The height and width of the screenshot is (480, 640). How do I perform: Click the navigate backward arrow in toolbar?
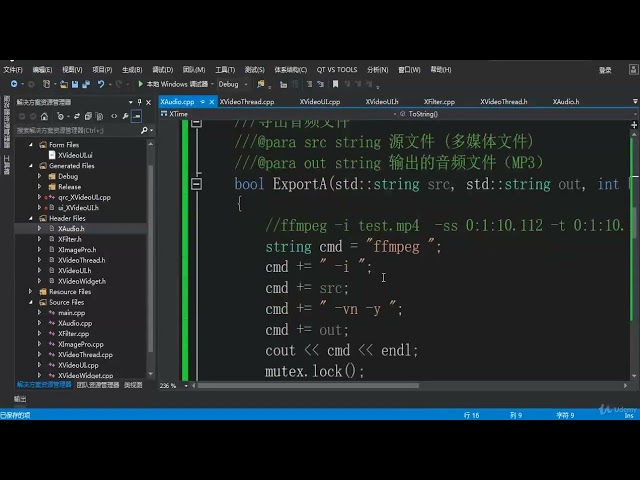tap(14, 84)
